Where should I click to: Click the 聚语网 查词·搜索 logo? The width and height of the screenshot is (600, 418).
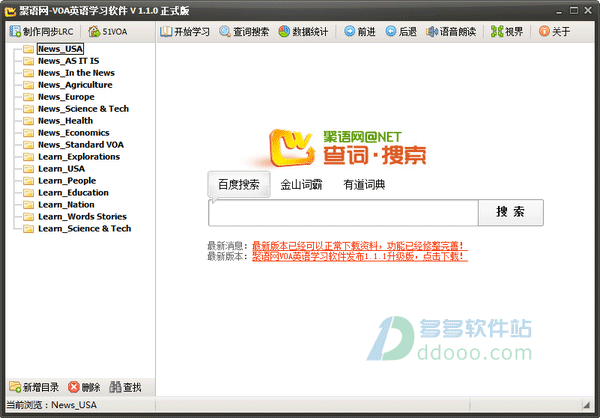point(348,148)
